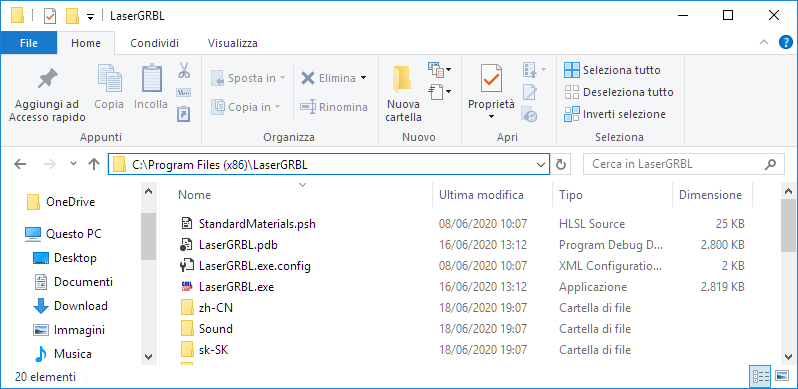Click the Rinomina button
The image size is (798, 389).
click(x=333, y=107)
